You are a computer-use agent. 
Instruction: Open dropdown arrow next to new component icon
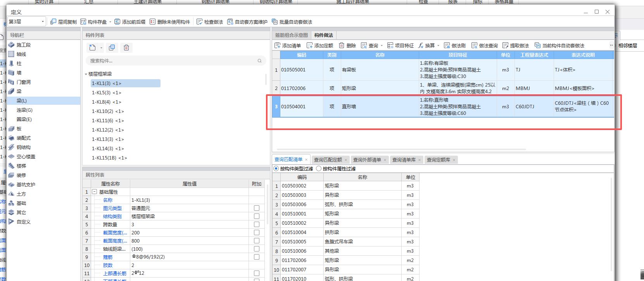click(101, 48)
